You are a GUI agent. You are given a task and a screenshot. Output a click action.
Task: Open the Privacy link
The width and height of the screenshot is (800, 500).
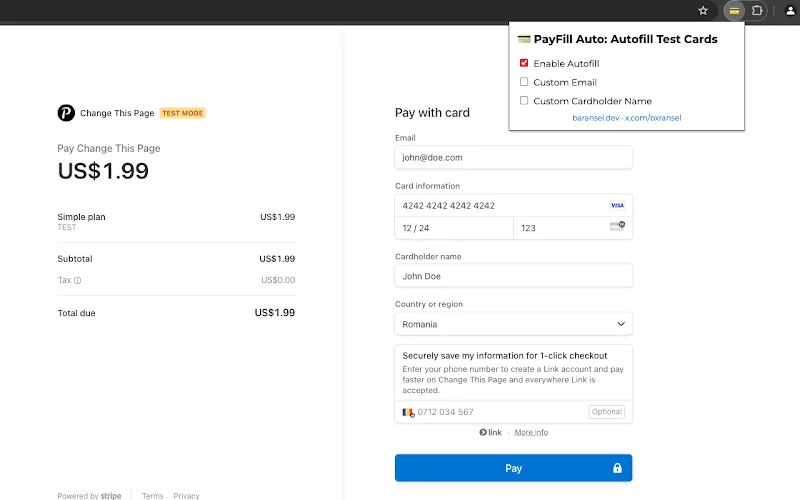(x=186, y=495)
